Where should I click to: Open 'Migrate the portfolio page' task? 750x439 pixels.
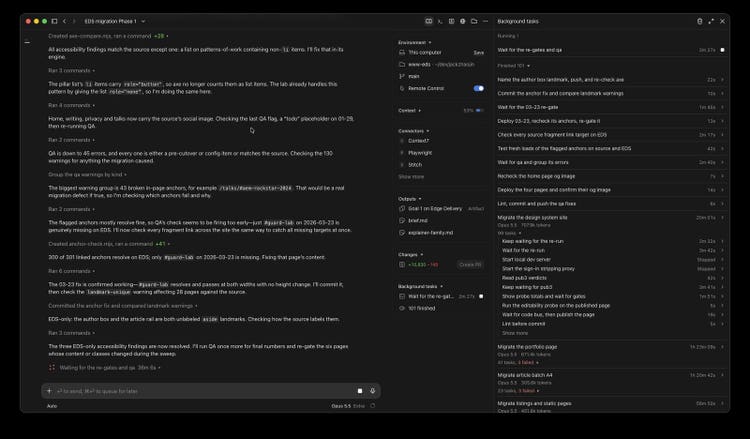point(611,347)
